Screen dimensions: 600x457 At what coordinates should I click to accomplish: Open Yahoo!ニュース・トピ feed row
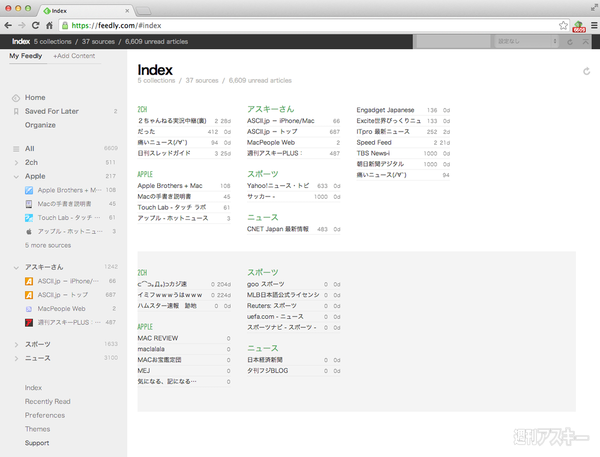293,186
